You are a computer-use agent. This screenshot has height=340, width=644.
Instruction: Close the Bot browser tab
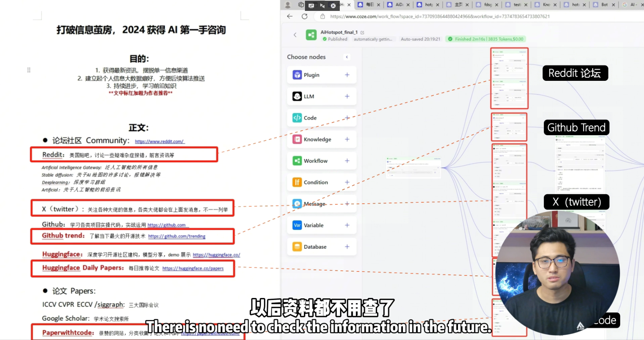coord(614,5)
